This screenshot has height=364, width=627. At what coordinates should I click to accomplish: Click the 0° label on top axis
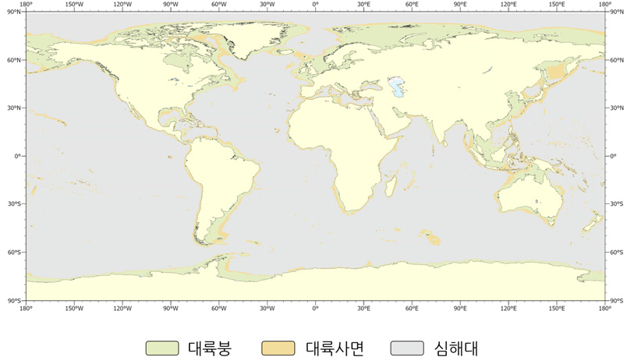click(x=316, y=5)
